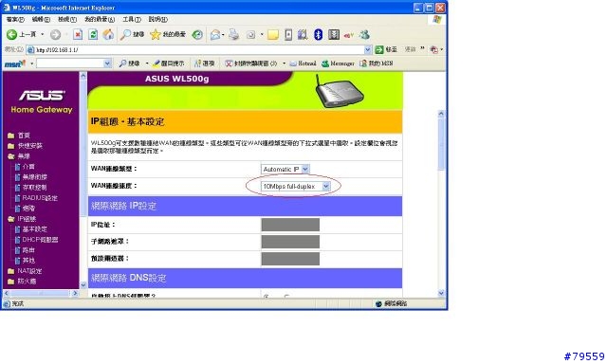Click the yellow note icon in toolbar
The image size is (607, 364).
click(x=273, y=35)
